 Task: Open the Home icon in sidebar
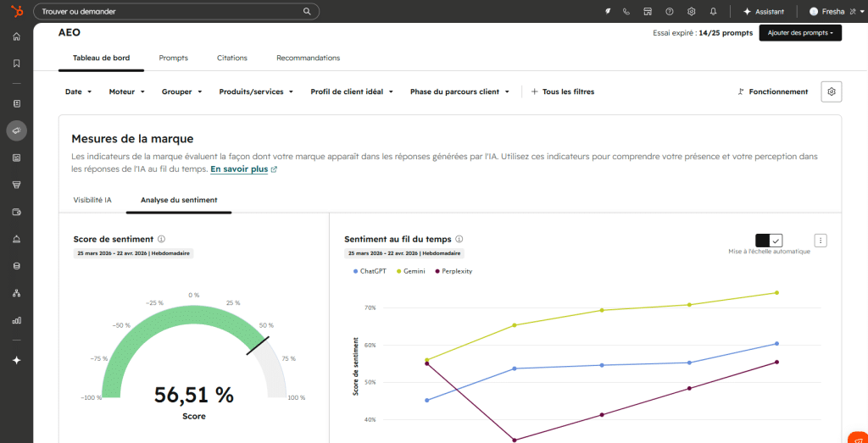click(x=17, y=37)
